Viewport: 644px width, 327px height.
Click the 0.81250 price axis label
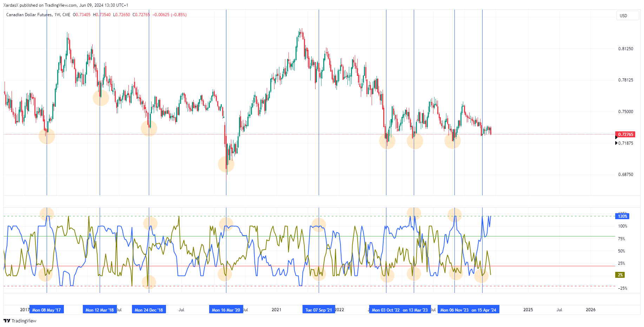(625, 49)
